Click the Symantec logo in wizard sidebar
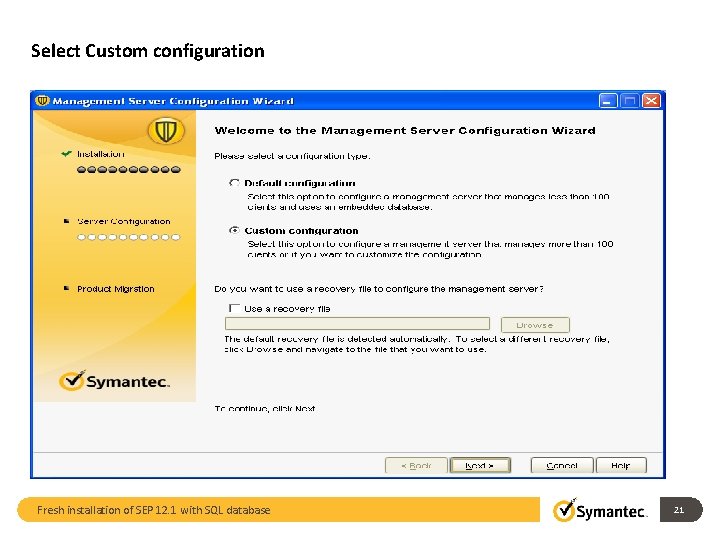720x540 pixels. (114, 381)
